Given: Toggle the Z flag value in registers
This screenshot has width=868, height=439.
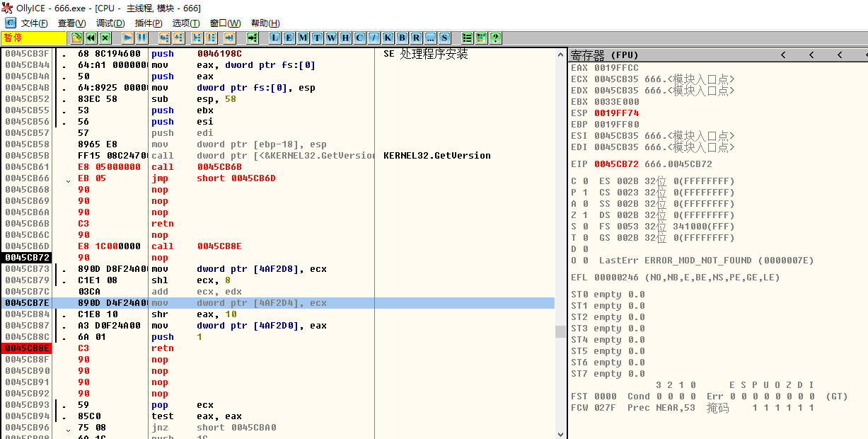Looking at the screenshot, I should coord(585,215).
